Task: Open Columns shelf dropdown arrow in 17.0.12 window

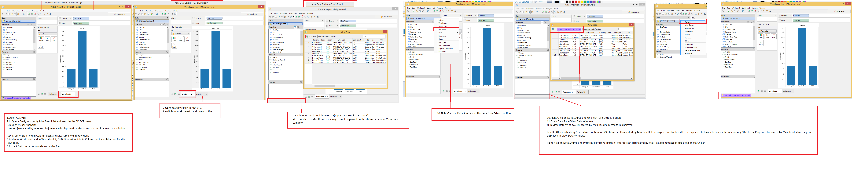Action: 204,18
